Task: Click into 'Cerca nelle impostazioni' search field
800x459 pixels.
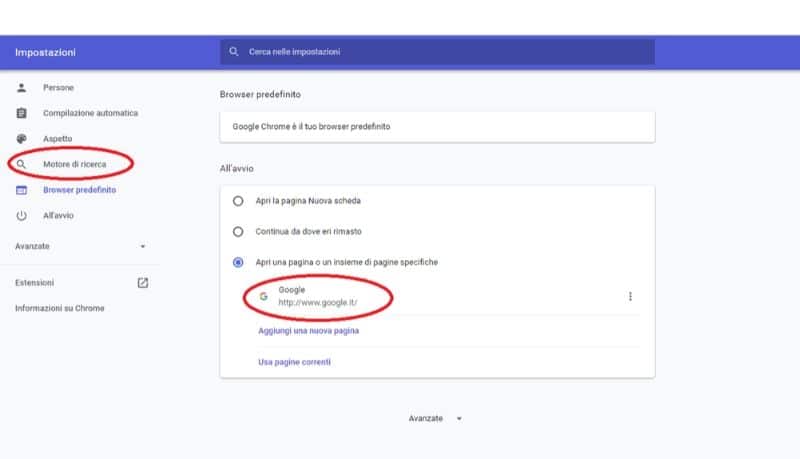Action: 437,52
